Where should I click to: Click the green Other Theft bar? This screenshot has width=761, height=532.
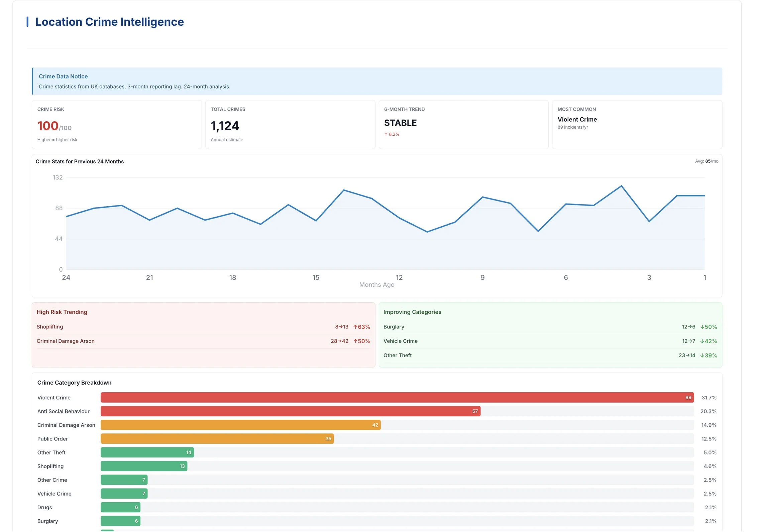[147, 452]
